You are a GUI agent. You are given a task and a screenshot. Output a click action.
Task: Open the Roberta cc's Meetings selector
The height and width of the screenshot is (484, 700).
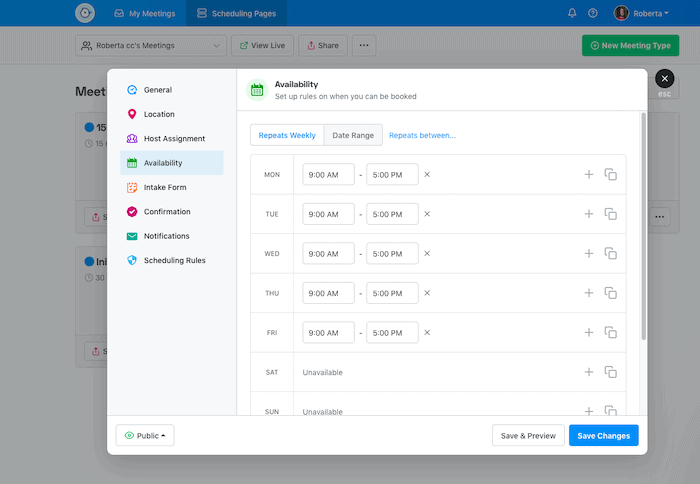151,46
